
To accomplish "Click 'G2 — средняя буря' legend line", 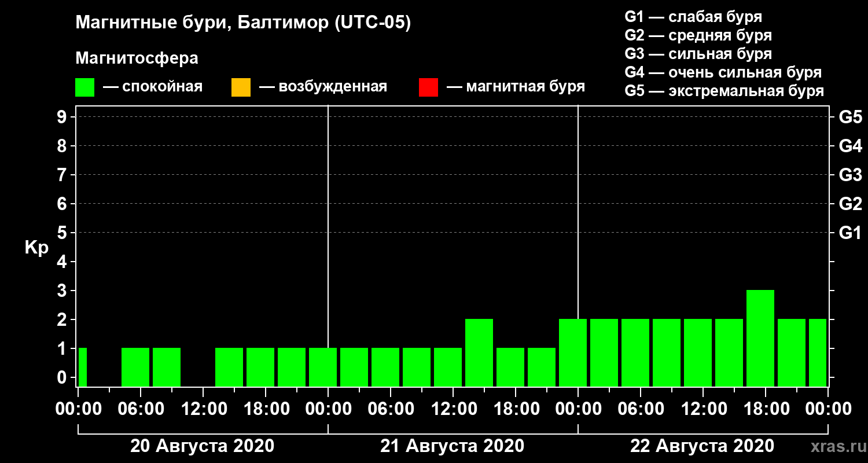I will [x=698, y=35].
